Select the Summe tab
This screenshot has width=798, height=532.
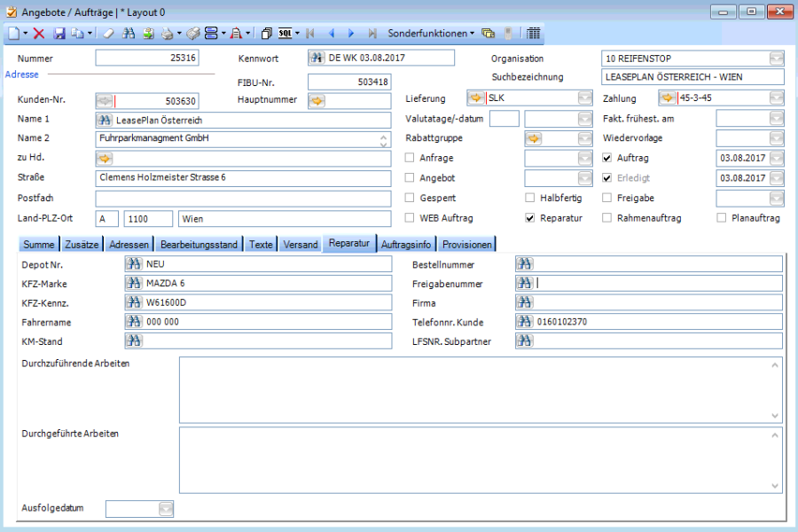39,244
